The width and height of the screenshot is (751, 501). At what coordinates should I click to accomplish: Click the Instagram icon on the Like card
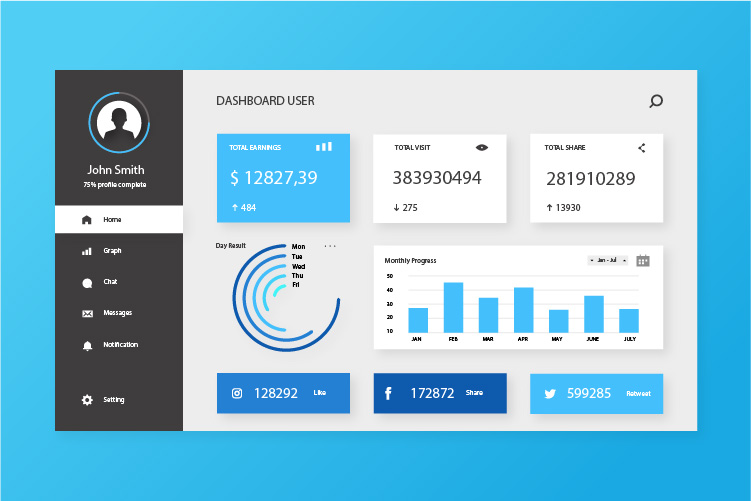click(x=237, y=393)
